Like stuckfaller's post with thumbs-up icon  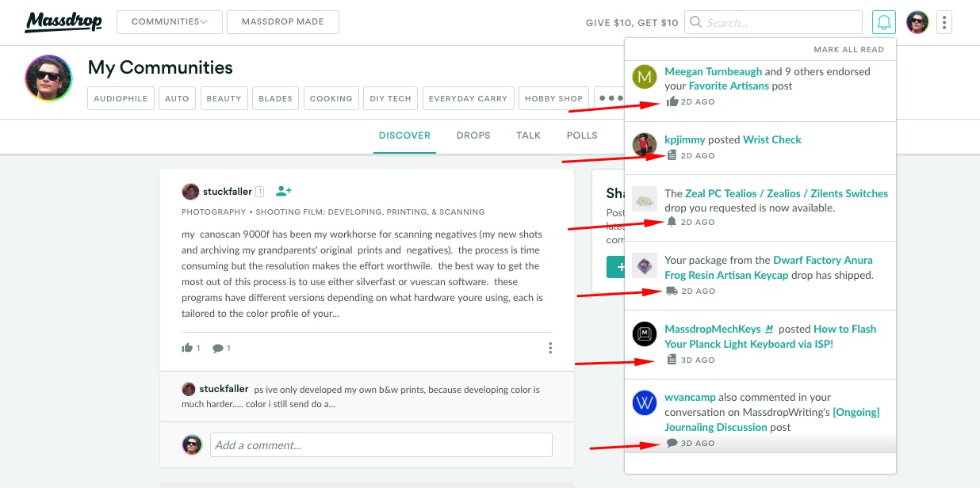188,348
